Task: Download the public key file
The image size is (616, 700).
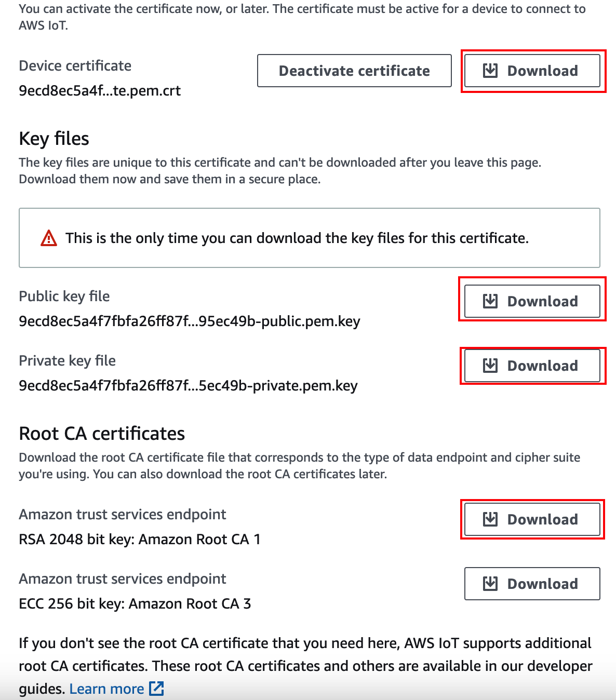Action: [532, 301]
